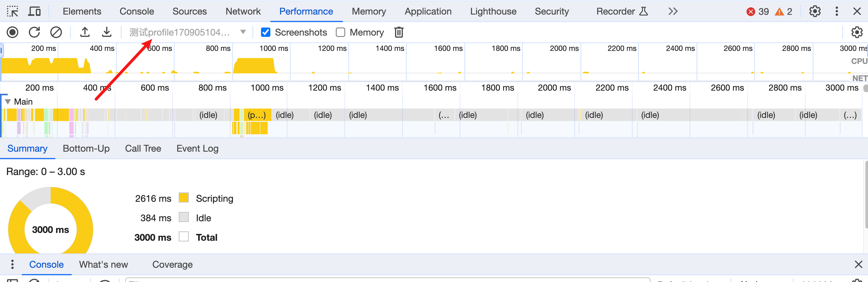The image size is (868, 282).
Task: Collapse the Main thread track
Action: pos(8,102)
